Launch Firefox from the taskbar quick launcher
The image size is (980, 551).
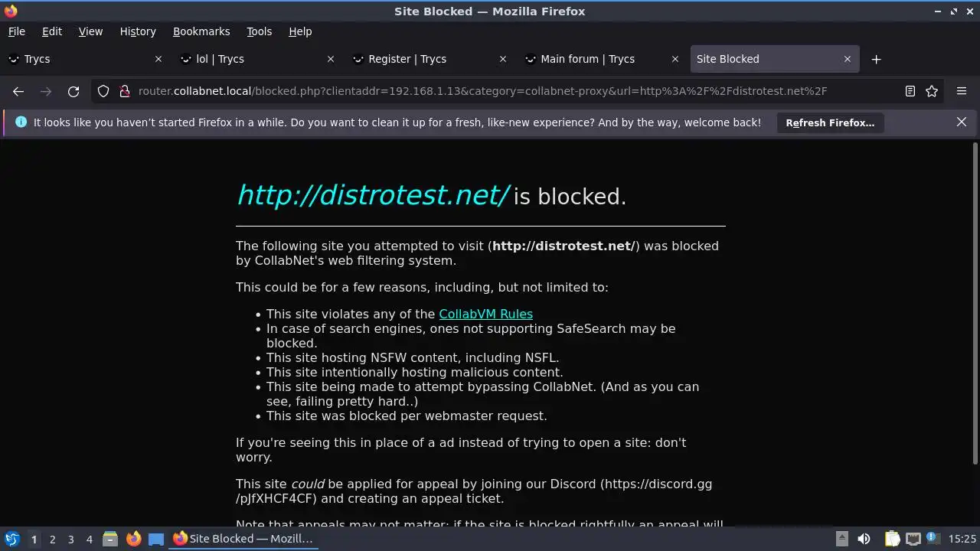[x=133, y=539]
